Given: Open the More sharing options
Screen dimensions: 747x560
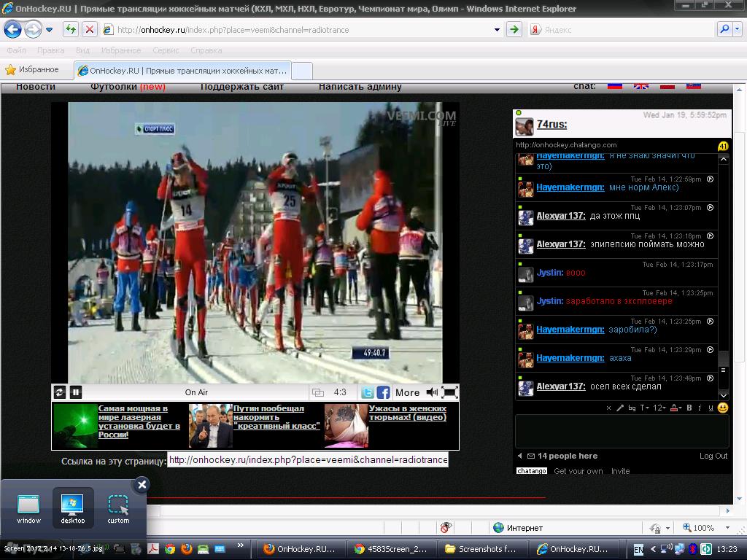Looking at the screenshot, I should (x=407, y=393).
